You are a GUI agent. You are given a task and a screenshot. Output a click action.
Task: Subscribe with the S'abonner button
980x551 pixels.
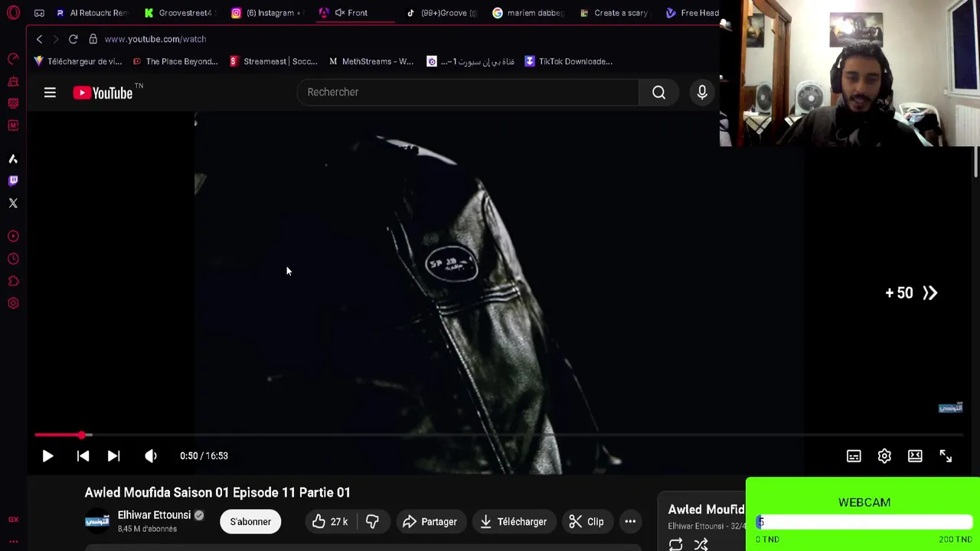click(250, 522)
